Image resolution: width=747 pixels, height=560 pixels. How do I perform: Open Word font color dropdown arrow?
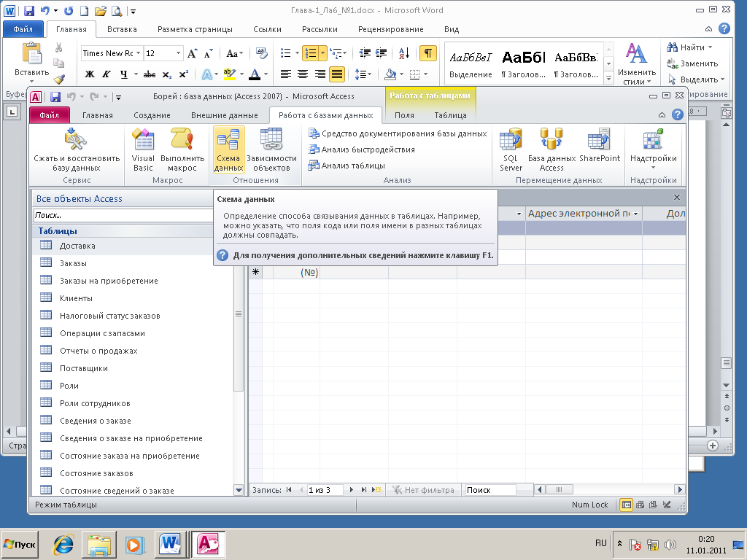pyautogui.click(x=266, y=74)
